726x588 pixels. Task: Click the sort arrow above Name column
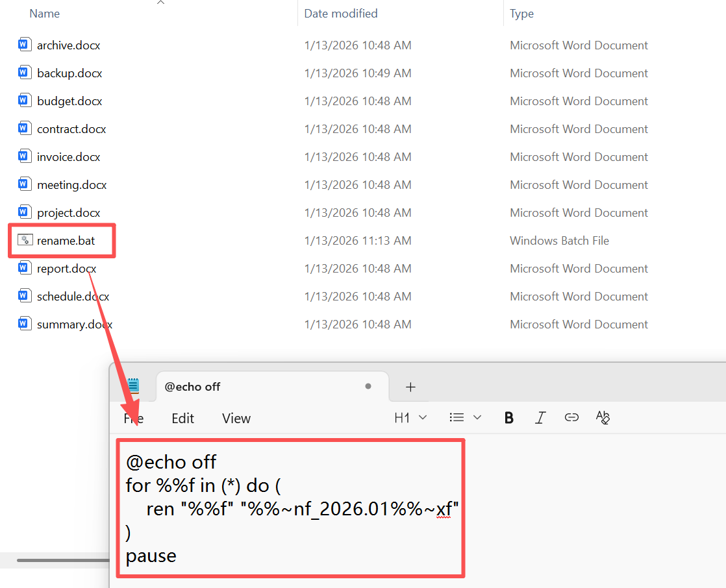click(x=160, y=3)
